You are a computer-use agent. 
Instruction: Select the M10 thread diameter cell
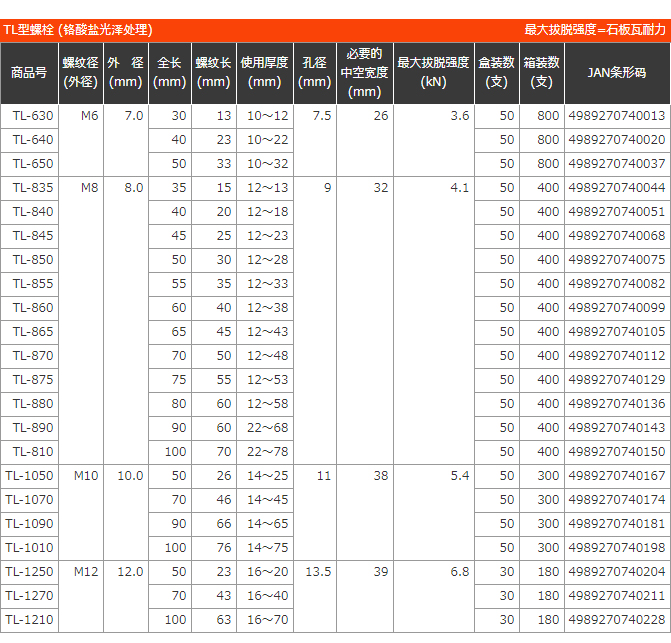pyautogui.click(x=87, y=476)
